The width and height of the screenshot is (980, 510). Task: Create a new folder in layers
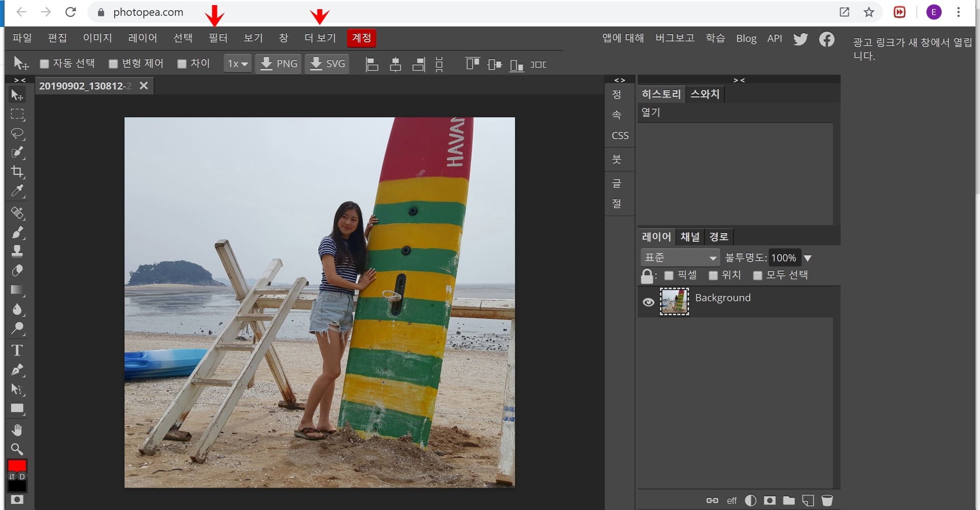(789, 500)
